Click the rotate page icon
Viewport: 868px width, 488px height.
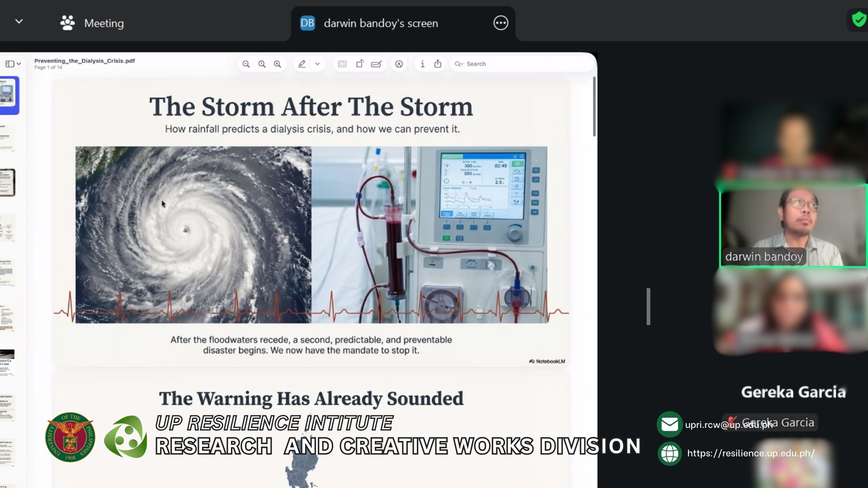click(x=360, y=64)
